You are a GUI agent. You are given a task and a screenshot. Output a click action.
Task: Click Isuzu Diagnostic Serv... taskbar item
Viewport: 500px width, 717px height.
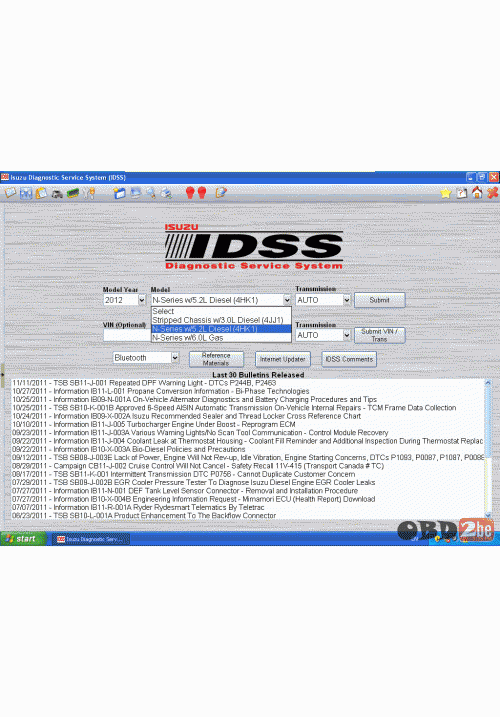pyautogui.click(x=91, y=539)
